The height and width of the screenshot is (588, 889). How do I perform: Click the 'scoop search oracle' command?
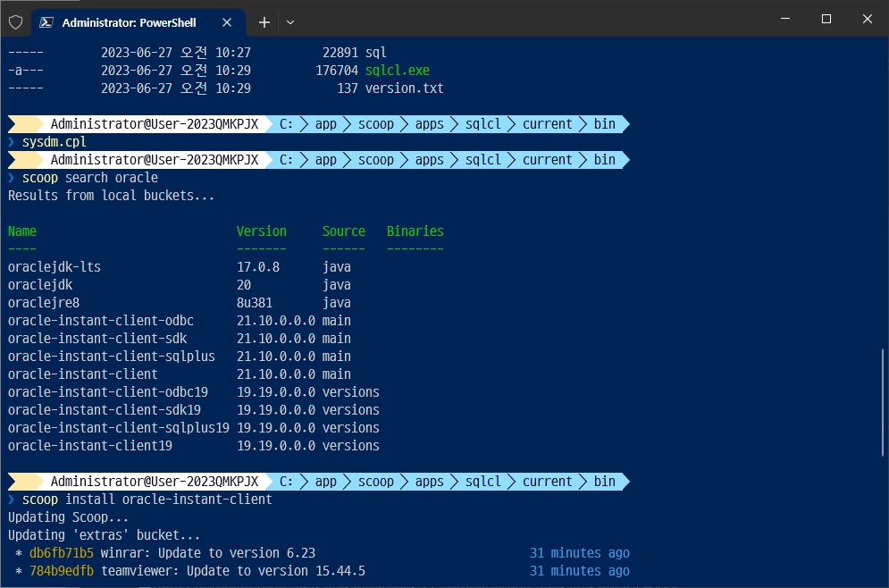[x=90, y=178]
